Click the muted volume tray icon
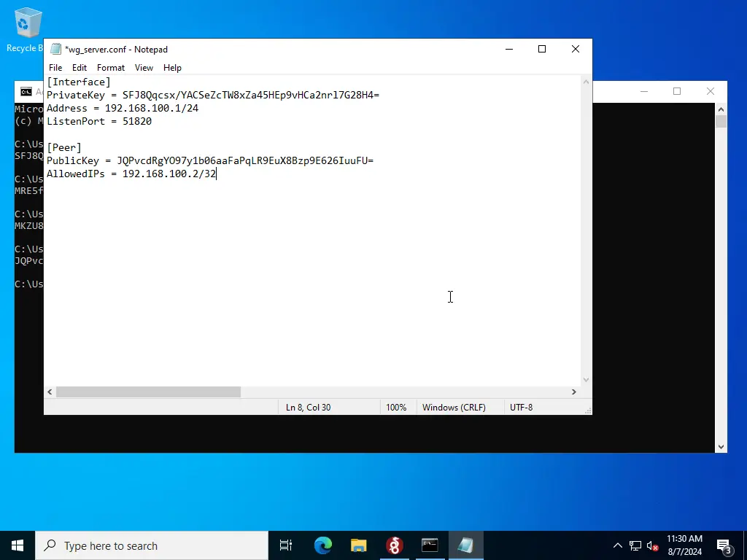Image resolution: width=747 pixels, height=560 pixels. [x=653, y=545]
